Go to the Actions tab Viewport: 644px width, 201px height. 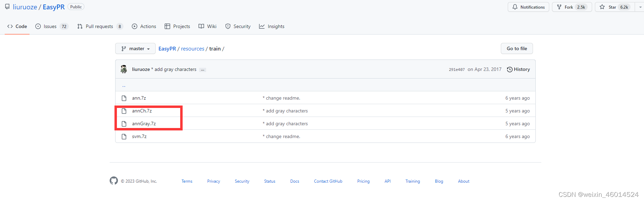click(144, 26)
